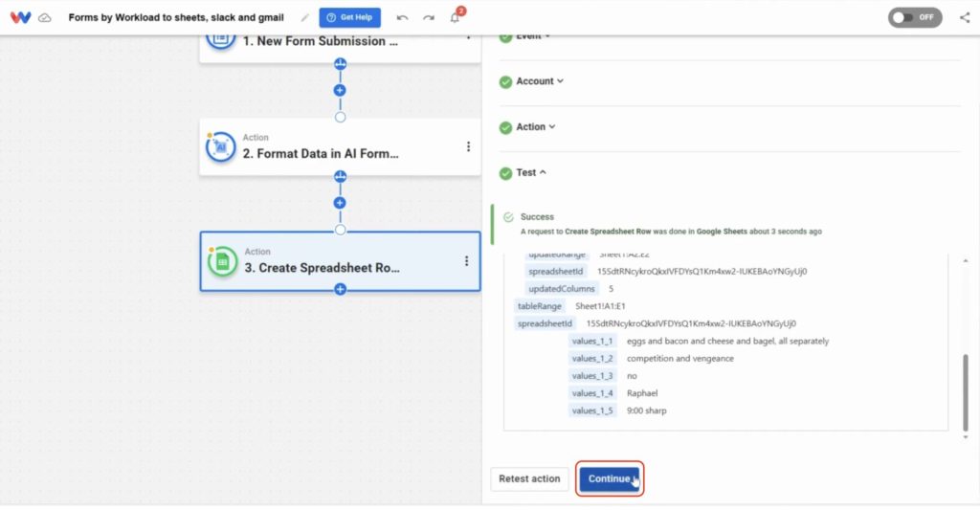Edit workflow name with pencil icon

[305, 17]
